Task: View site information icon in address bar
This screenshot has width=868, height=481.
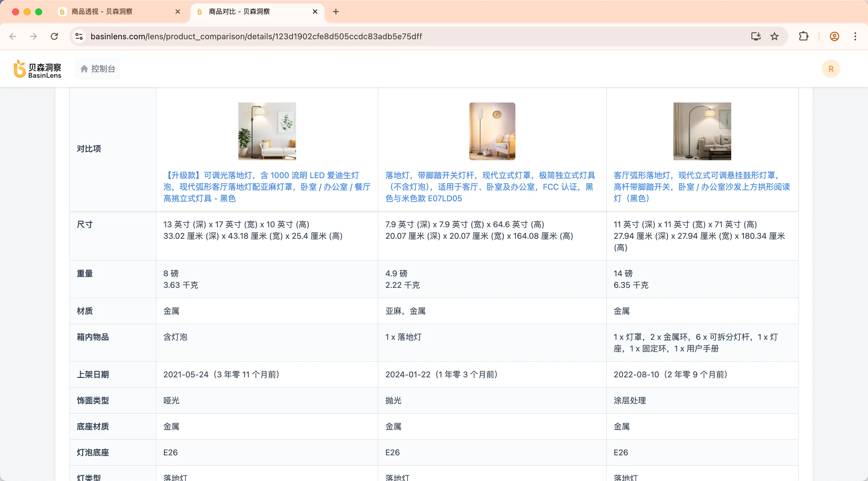Action: pyautogui.click(x=79, y=36)
